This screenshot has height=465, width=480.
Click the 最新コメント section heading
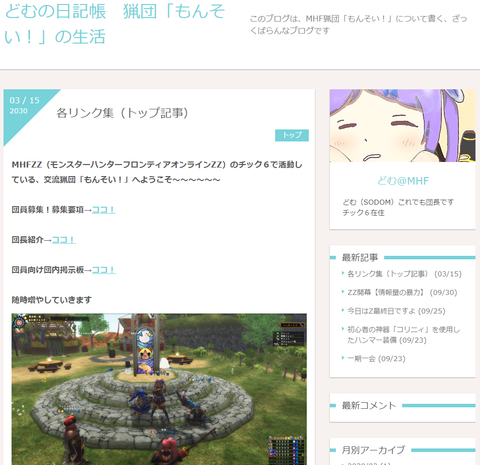[369, 405]
